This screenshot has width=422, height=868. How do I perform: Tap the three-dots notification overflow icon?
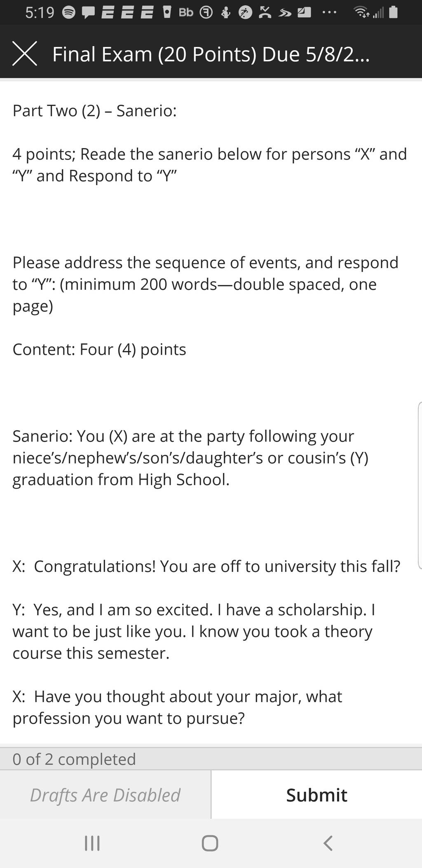(x=329, y=13)
